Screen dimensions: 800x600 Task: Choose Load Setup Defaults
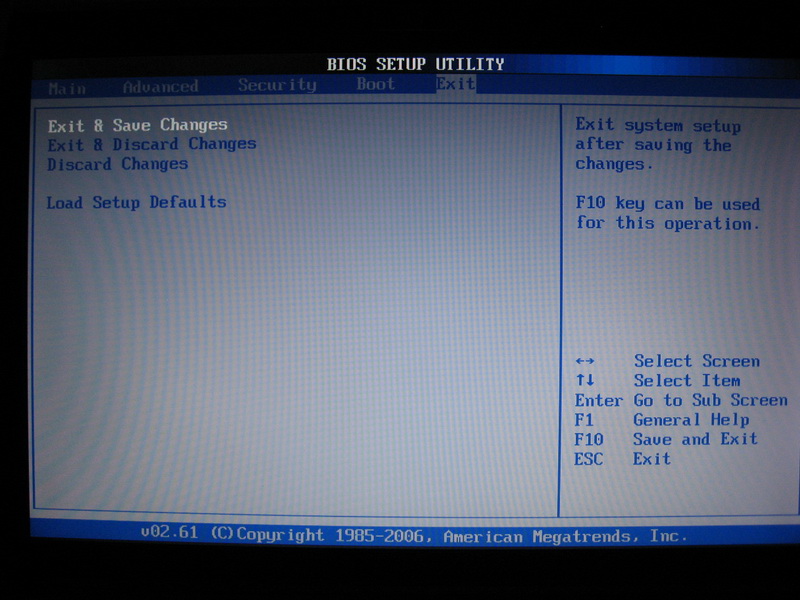tap(137, 203)
